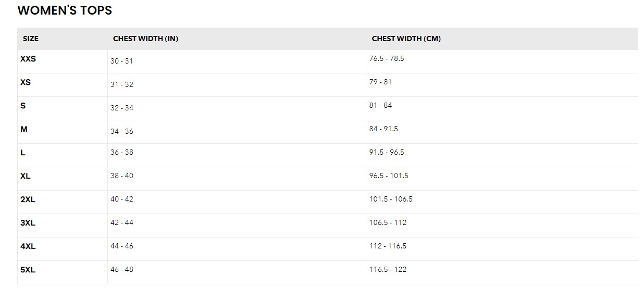Select the 76.5 - 78.5 cm cell
Screen dimensions: 644x288
pos(387,58)
